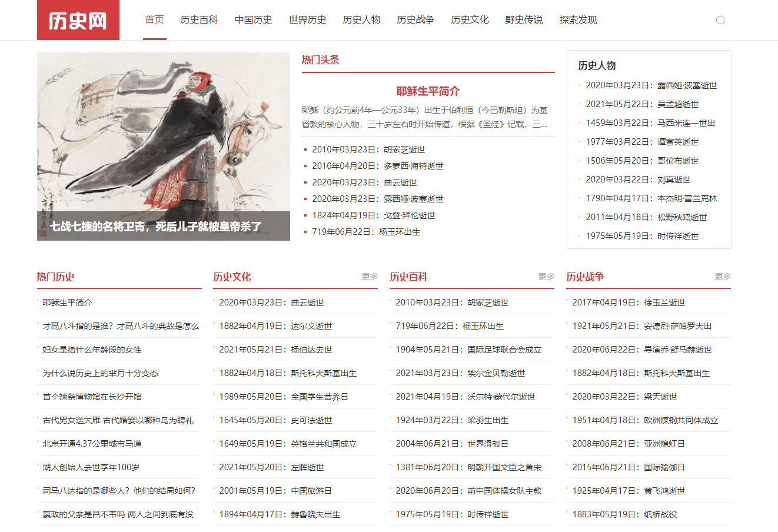Open article 司马八达指的是哪些人

(x=119, y=491)
